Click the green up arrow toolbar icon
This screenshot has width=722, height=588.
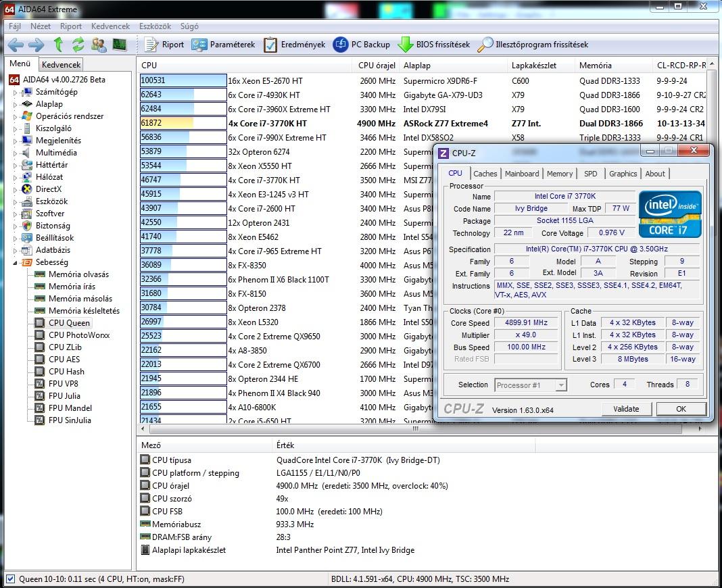pyautogui.click(x=58, y=45)
